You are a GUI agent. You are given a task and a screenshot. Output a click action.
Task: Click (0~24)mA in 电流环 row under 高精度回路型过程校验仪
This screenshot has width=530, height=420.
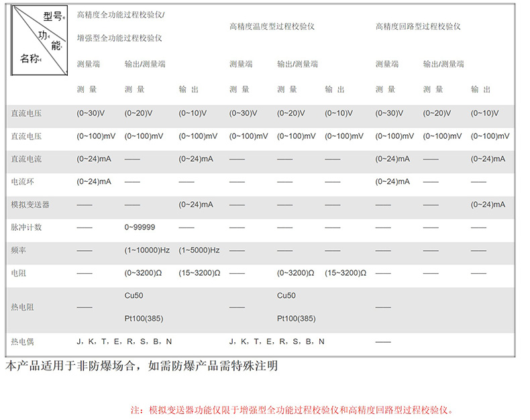point(392,182)
